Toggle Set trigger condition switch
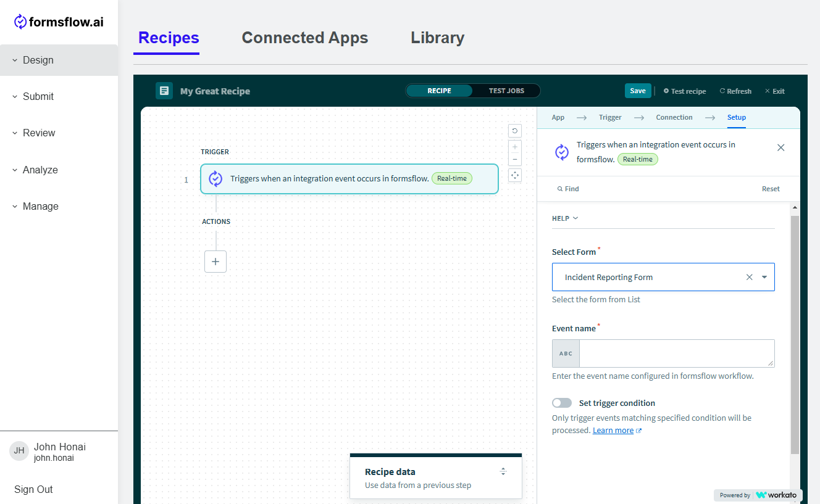Viewport: 820px width, 504px height. (x=562, y=403)
